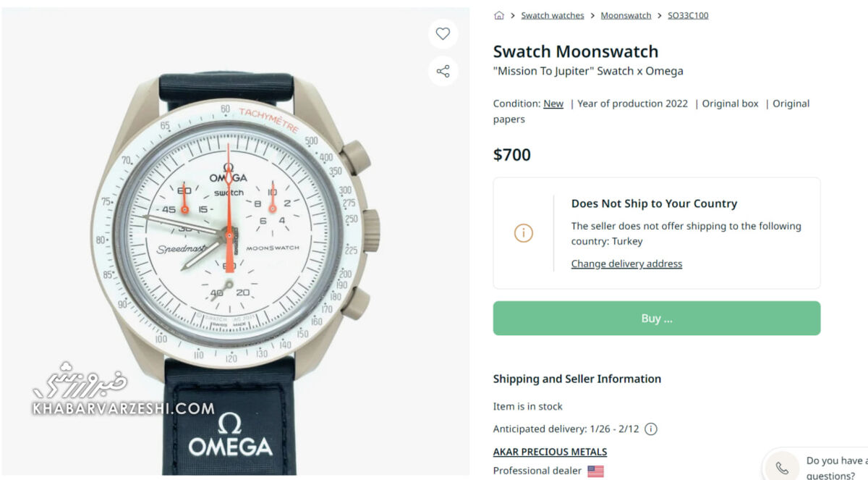Viewport: 868px width, 480px height.
Task: Click the Swatch Moonswatch product title
Action: coord(576,51)
